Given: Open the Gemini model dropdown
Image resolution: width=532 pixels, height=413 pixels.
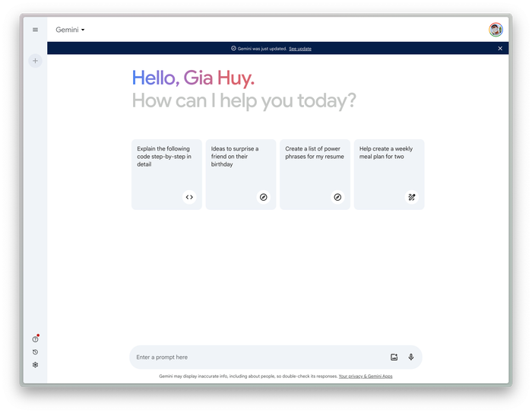Looking at the screenshot, I should 70,30.
